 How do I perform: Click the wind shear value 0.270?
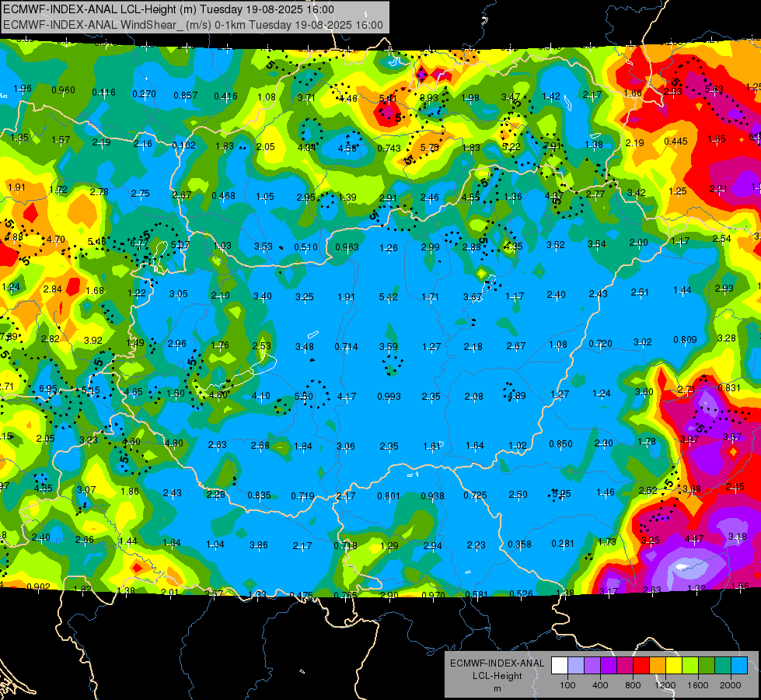144,94
